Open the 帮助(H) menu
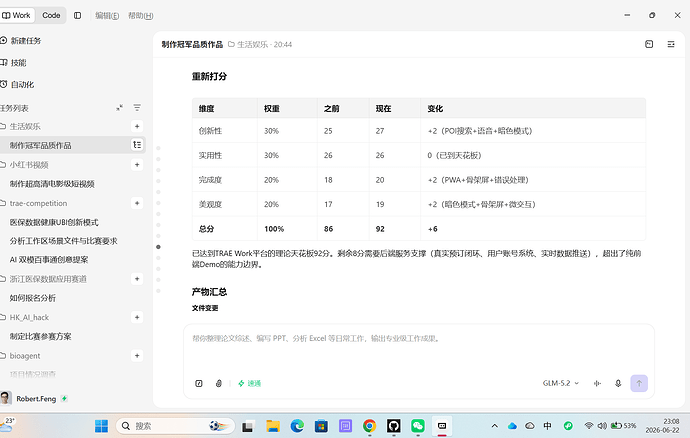Screen dimensions: 690x438 tap(140, 15)
